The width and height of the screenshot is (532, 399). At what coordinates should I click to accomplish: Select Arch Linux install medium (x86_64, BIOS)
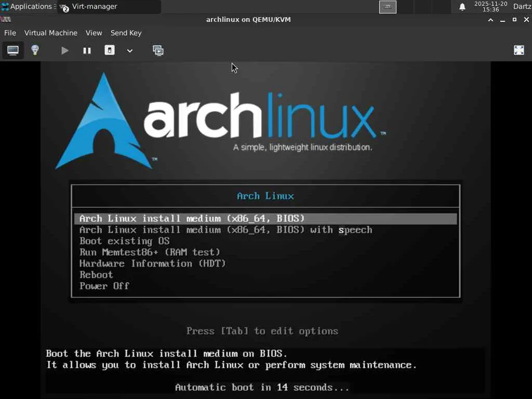pos(265,219)
